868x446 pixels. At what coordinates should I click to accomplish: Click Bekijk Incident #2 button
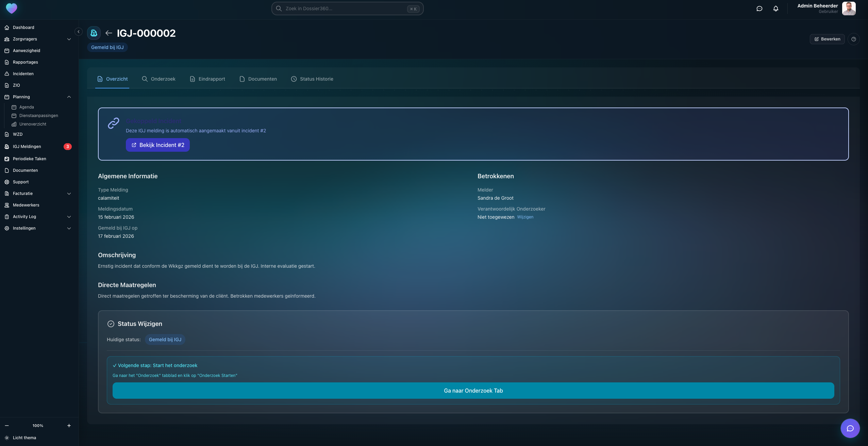157,145
